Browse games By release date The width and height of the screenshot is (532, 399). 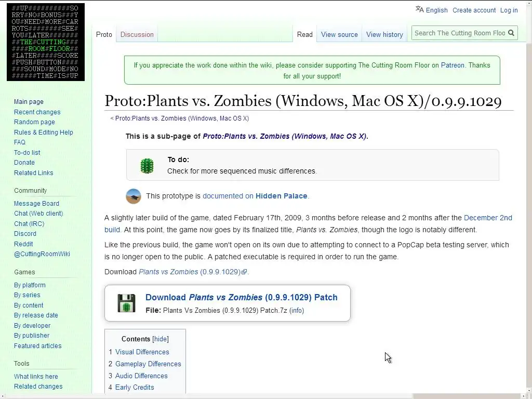point(36,315)
